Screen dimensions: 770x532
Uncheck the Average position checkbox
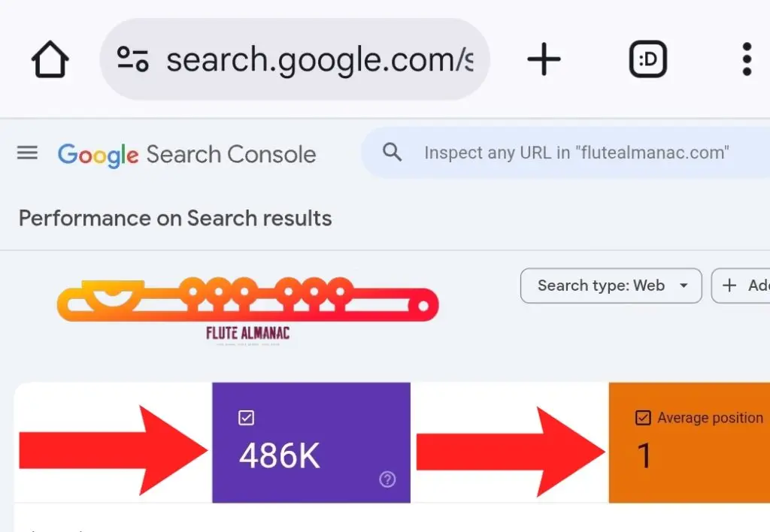pyautogui.click(x=643, y=418)
